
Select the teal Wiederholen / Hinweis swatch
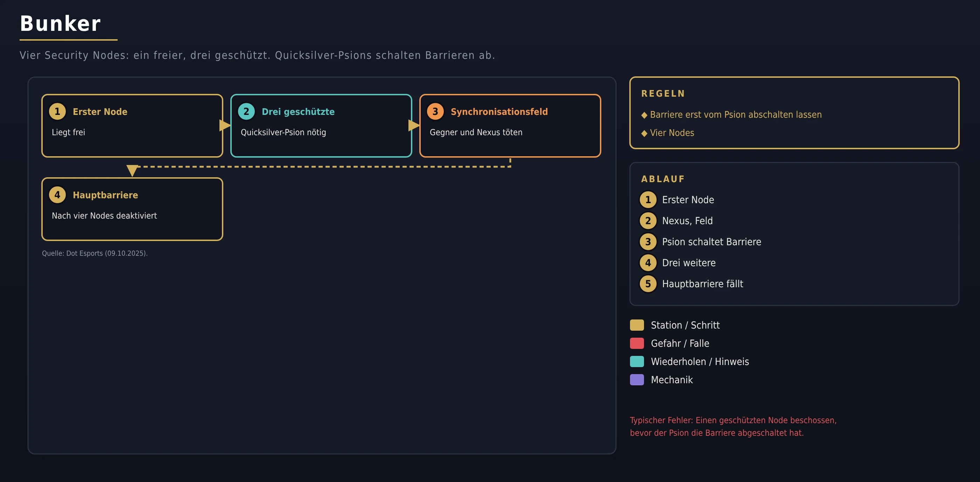click(637, 362)
